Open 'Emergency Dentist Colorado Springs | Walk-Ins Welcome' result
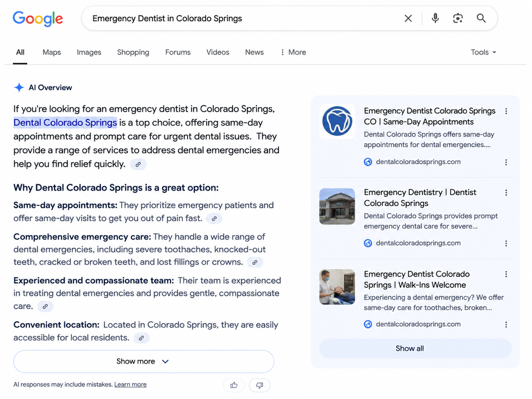 click(x=417, y=279)
